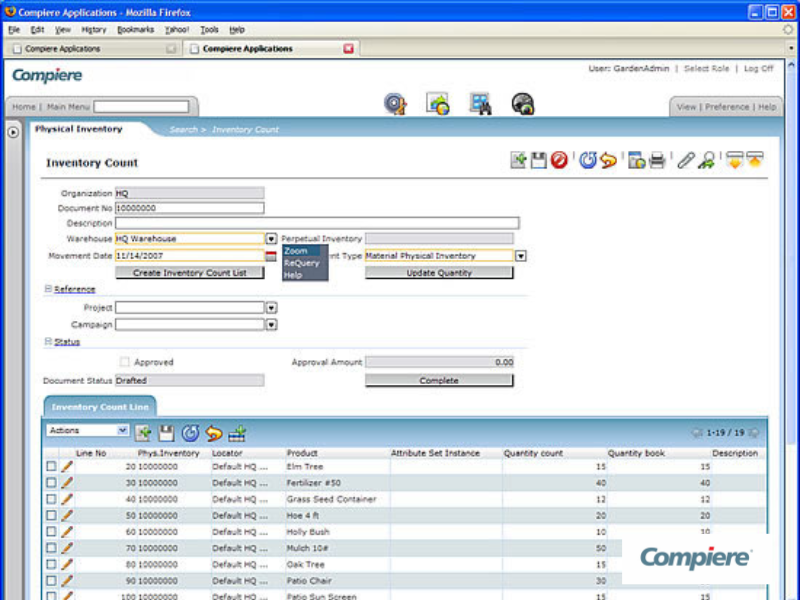Click the New Record icon in the count line toolbar

coord(144,432)
